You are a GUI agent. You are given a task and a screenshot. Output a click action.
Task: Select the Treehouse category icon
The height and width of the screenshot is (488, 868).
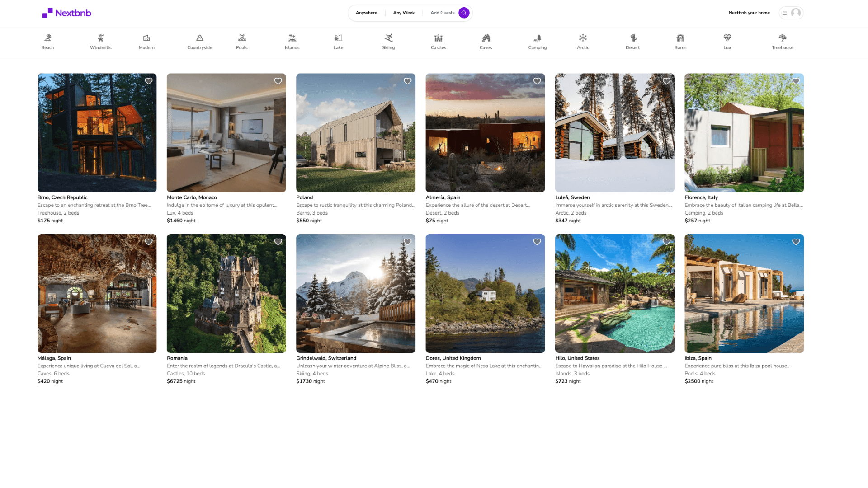(782, 38)
